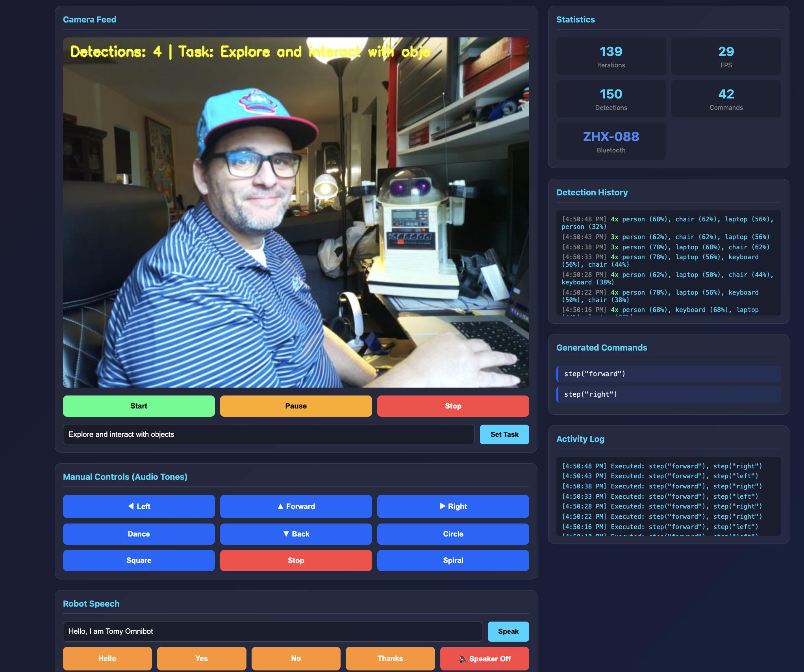Click the robot speech text field
Image resolution: width=804 pixels, height=672 pixels.
(x=272, y=631)
